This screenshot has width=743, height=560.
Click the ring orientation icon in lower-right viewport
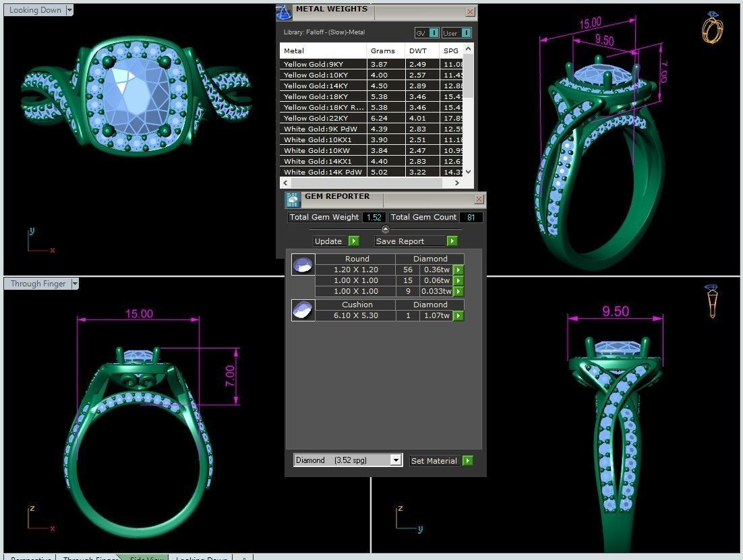[x=712, y=301]
